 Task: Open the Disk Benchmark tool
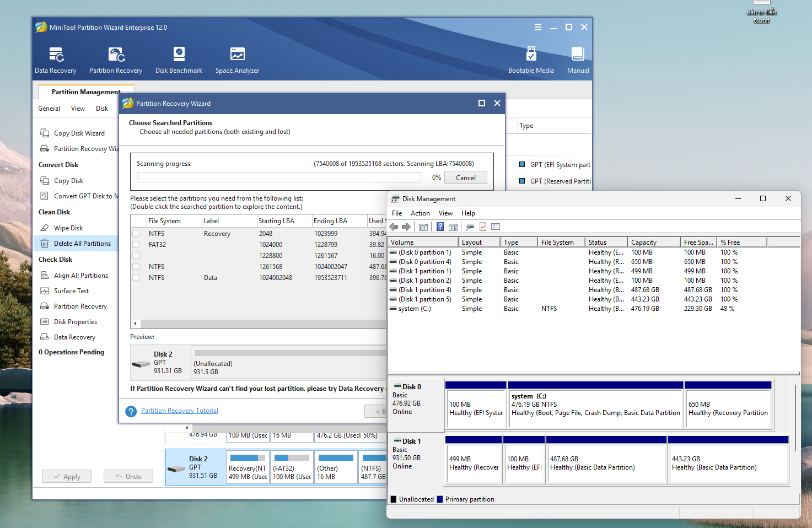coord(179,60)
